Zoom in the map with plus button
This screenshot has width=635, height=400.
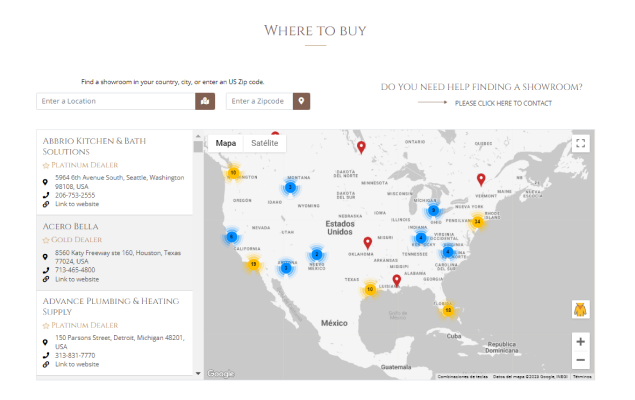580,341
